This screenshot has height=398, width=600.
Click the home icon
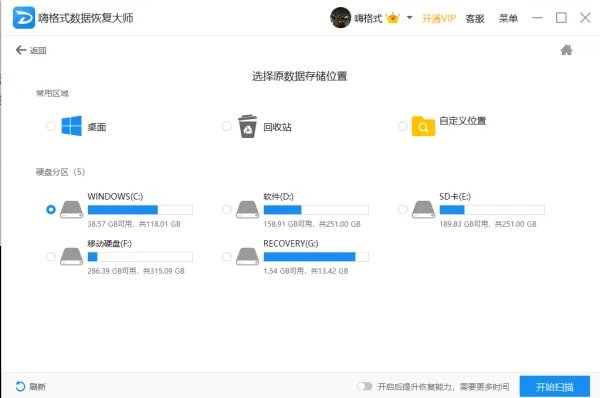[566, 50]
